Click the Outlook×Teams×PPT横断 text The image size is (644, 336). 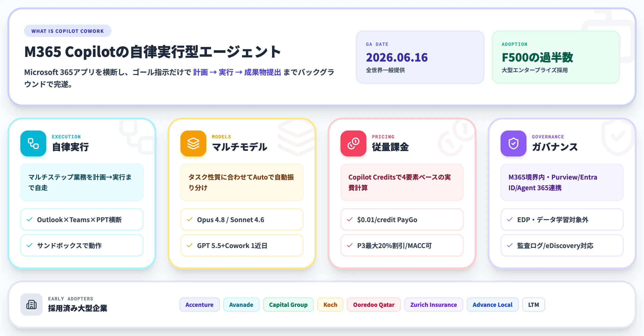[79, 220]
